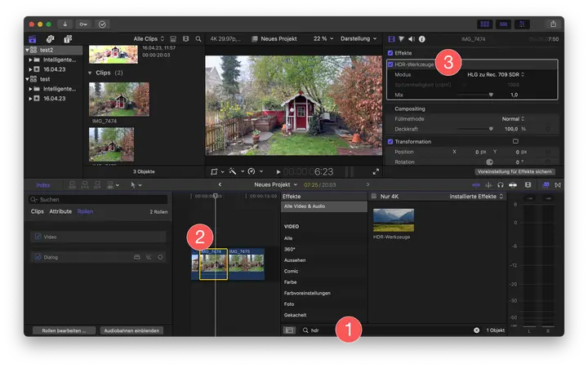Uncheck the Video role checkbox

[37, 237]
